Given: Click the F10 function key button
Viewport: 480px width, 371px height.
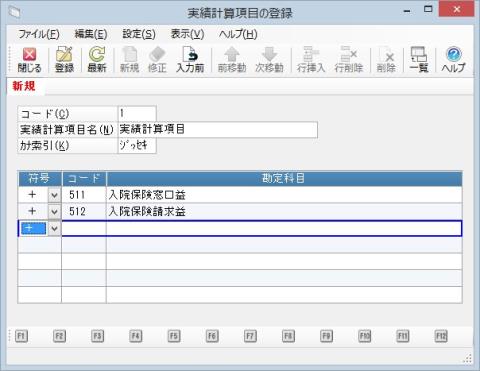Looking at the screenshot, I should click(365, 336).
